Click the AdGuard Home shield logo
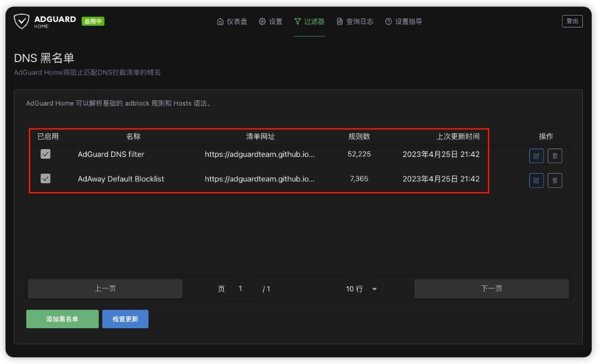The height and width of the screenshot is (364, 599). (21, 21)
